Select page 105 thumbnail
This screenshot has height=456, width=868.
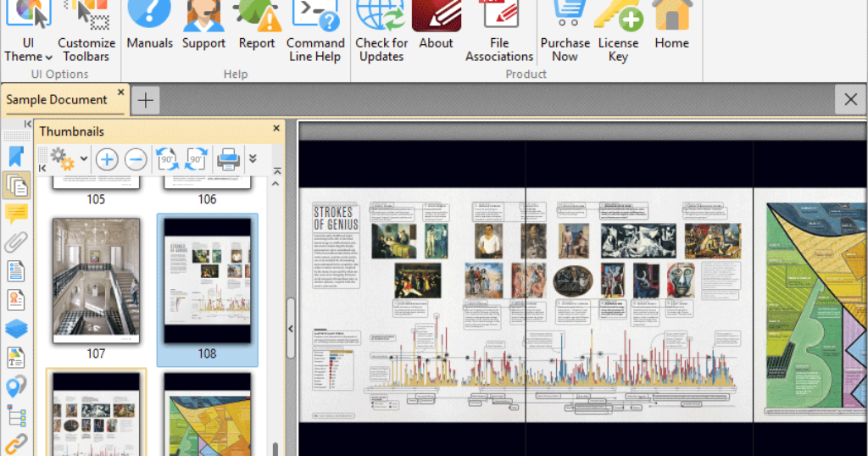pos(97,182)
